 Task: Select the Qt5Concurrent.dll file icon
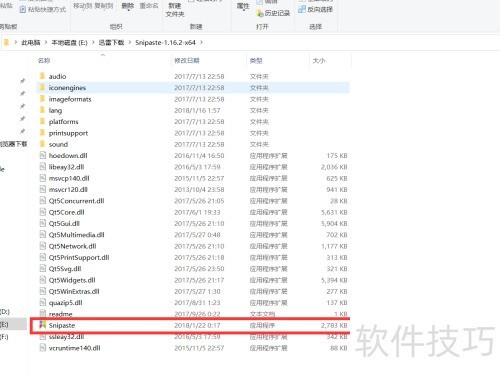[42, 201]
